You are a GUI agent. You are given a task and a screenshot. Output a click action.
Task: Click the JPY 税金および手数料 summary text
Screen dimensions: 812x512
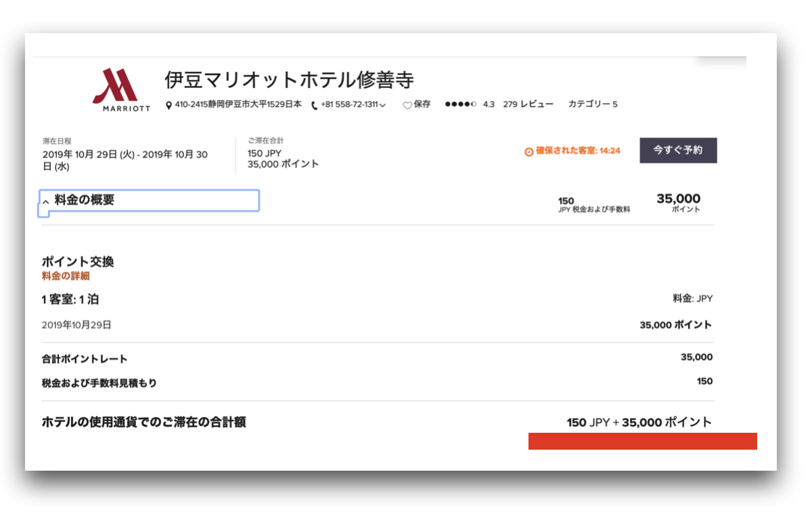tap(594, 210)
